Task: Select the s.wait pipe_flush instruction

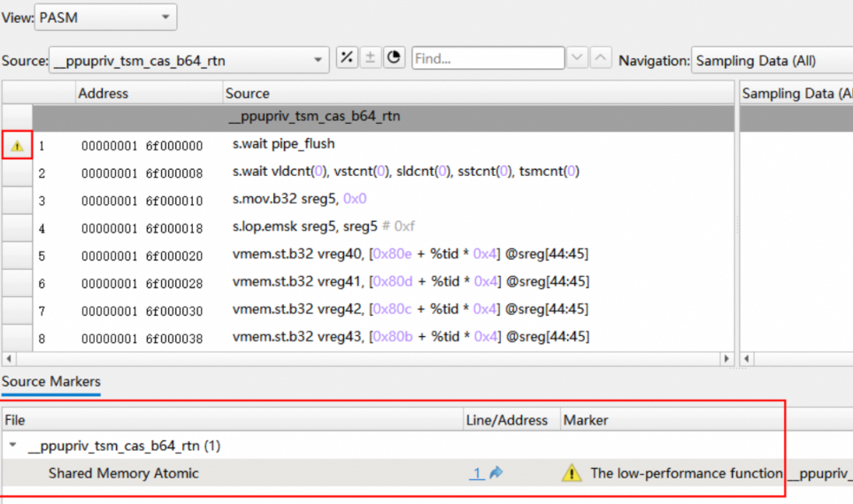Action: (283, 144)
